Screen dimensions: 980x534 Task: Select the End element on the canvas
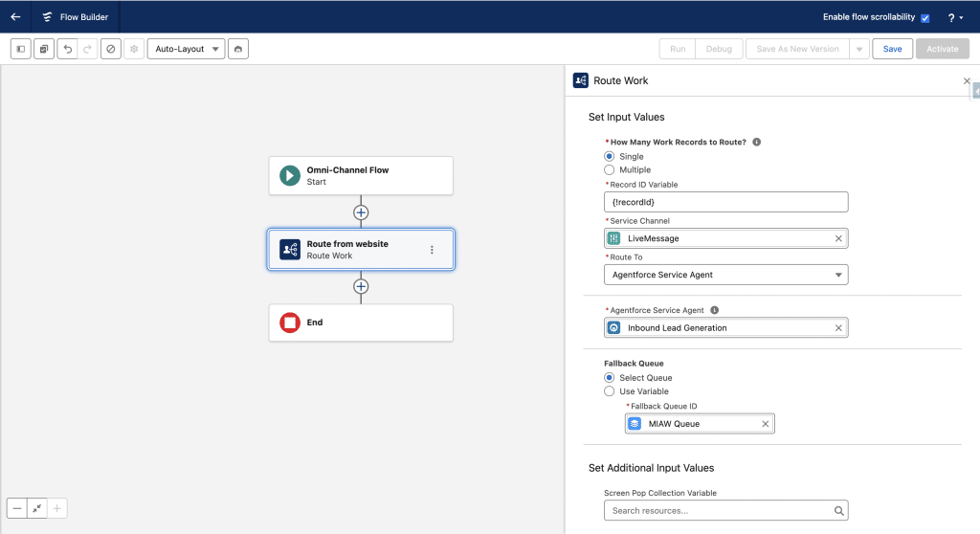coord(361,323)
